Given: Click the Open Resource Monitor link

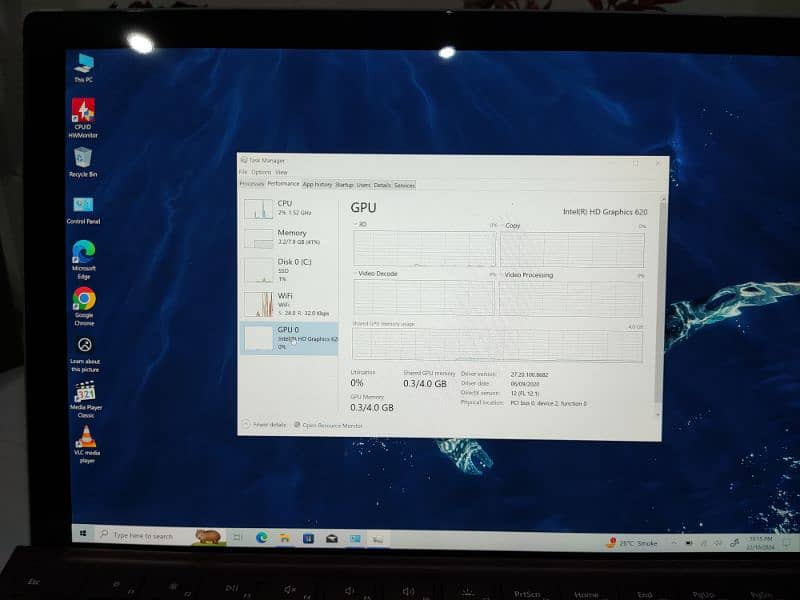Looking at the screenshot, I should point(330,425).
